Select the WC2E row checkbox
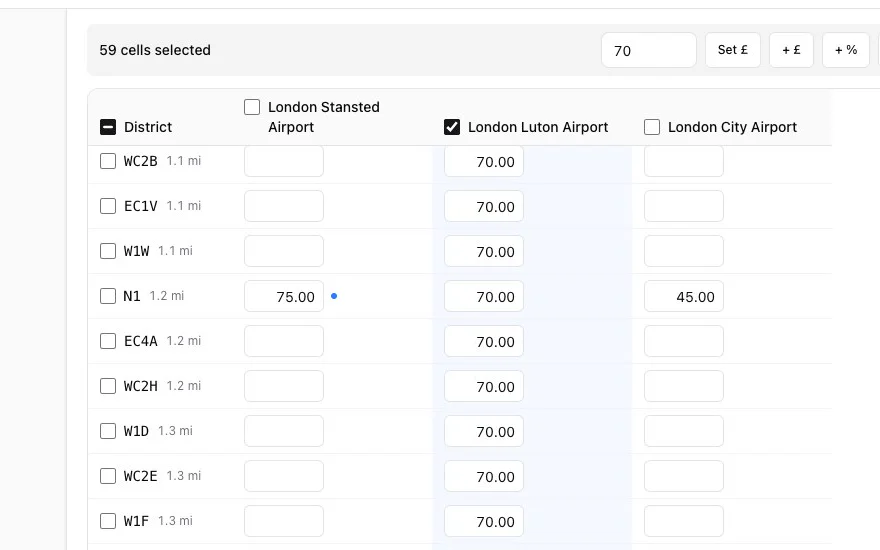The width and height of the screenshot is (880, 550). 108,475
